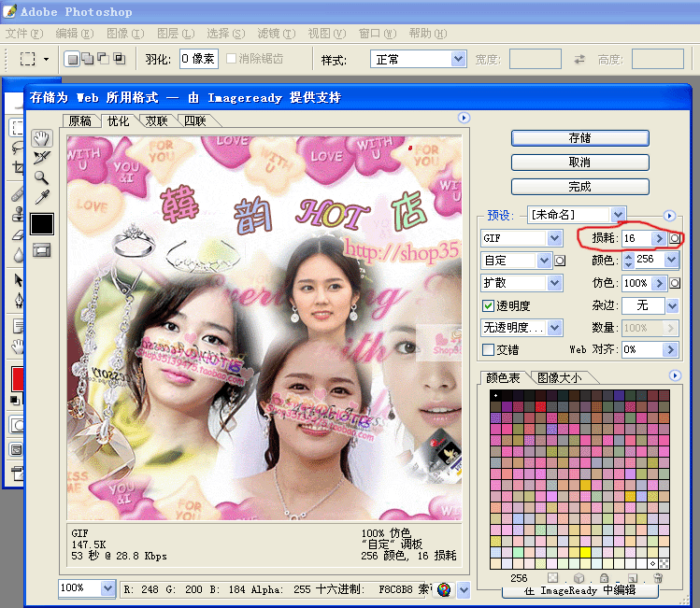
Task: Open tool preset picker arrow in options bar
Action: tap(46, 59)
